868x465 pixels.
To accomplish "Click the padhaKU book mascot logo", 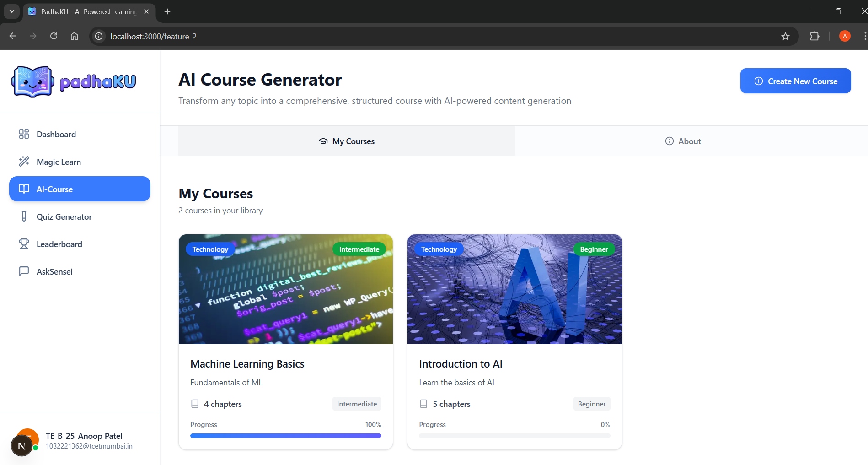I will [32, 81].
